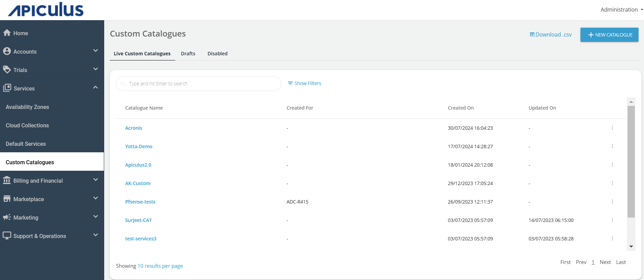Open the Surjeet-CAT catalogue link
Screen dimensions: 644x280
coord(138,220)
